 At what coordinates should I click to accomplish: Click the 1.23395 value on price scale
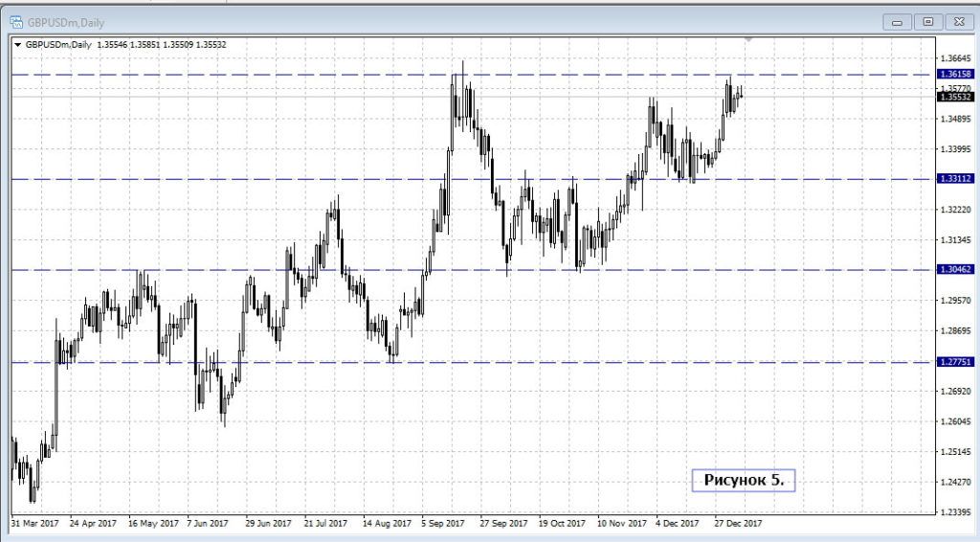(x=956, y=512)
